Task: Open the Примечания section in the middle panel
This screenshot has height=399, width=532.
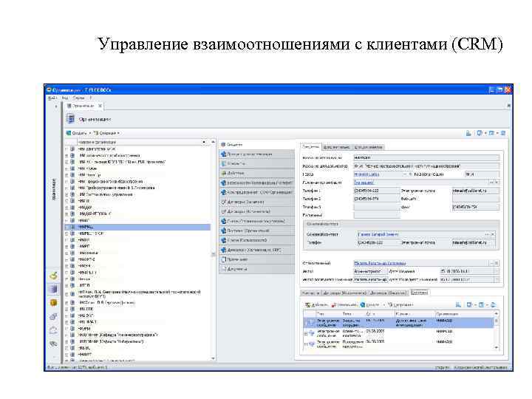Action: tap(257, 259)
